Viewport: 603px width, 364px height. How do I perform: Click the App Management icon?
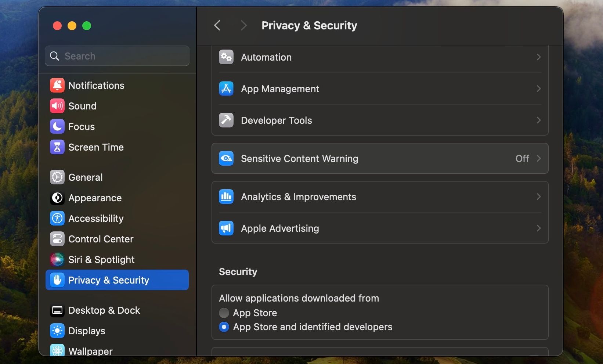click(x=226, y=89)
